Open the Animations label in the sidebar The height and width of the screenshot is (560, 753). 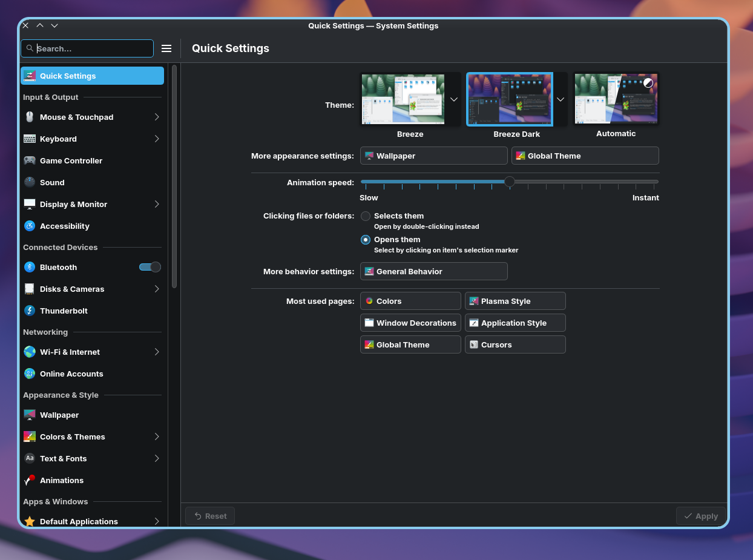[62, 480]
